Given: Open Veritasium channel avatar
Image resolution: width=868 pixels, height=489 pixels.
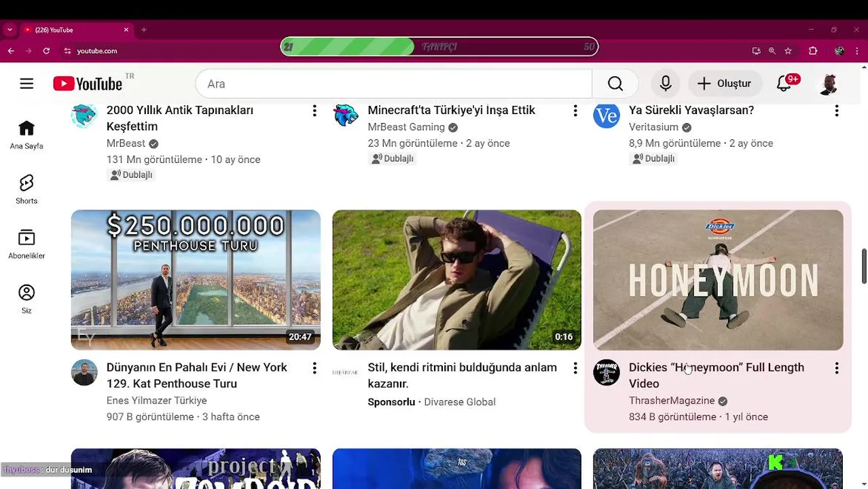Looking at the screenshot, I should 607,115.
